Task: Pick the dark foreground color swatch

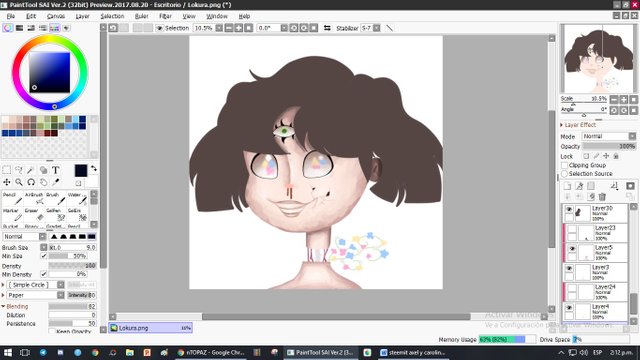Action: (81, 171)
